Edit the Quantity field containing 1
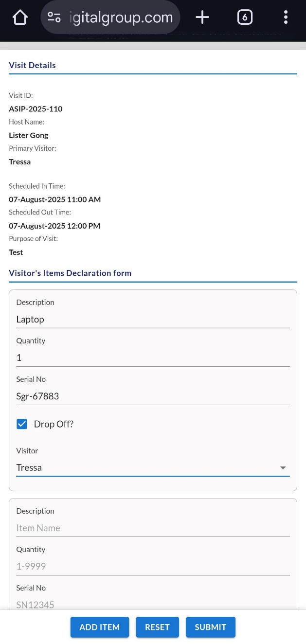This screenshot has height=644, width=306. (153, 358)
